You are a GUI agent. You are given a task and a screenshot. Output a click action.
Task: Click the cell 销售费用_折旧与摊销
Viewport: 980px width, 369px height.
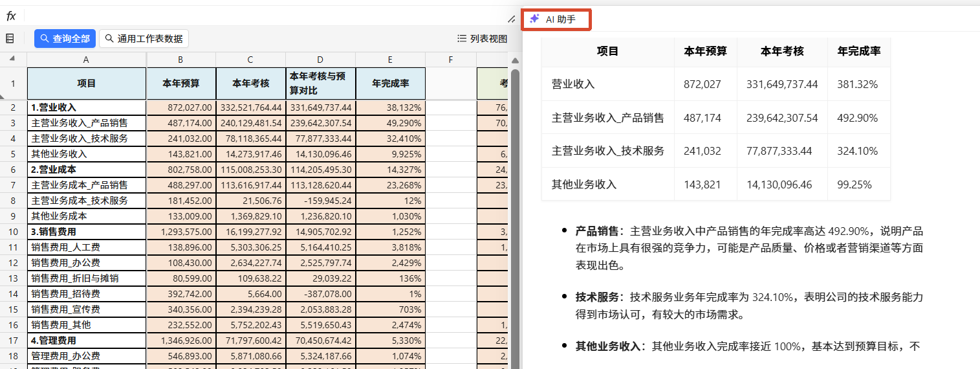point(87,278)
